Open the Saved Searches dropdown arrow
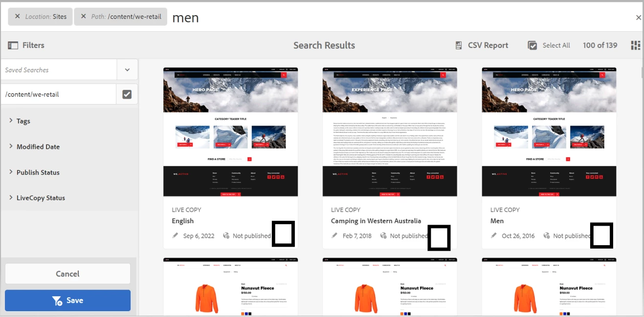The image size is (644, 317). pos(127,70)
